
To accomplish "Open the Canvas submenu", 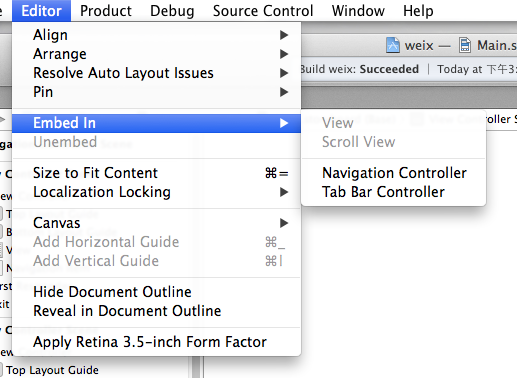I will tap(156, 223).
